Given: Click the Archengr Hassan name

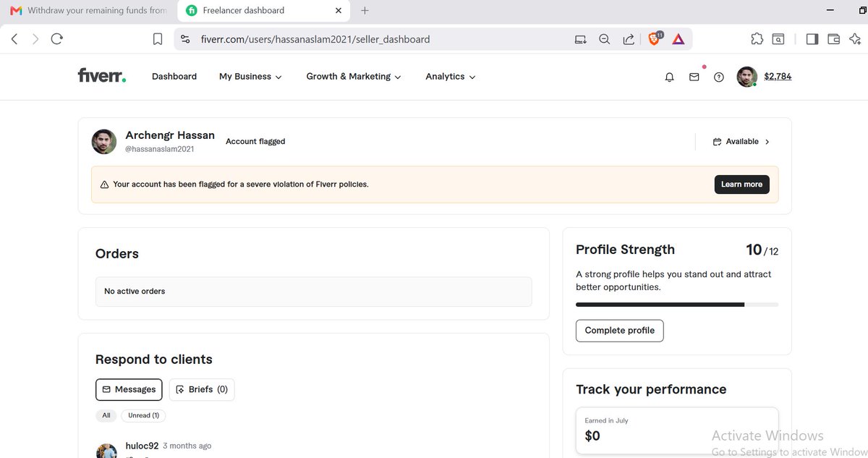Looking at the screenshot, I should point(170,135).
